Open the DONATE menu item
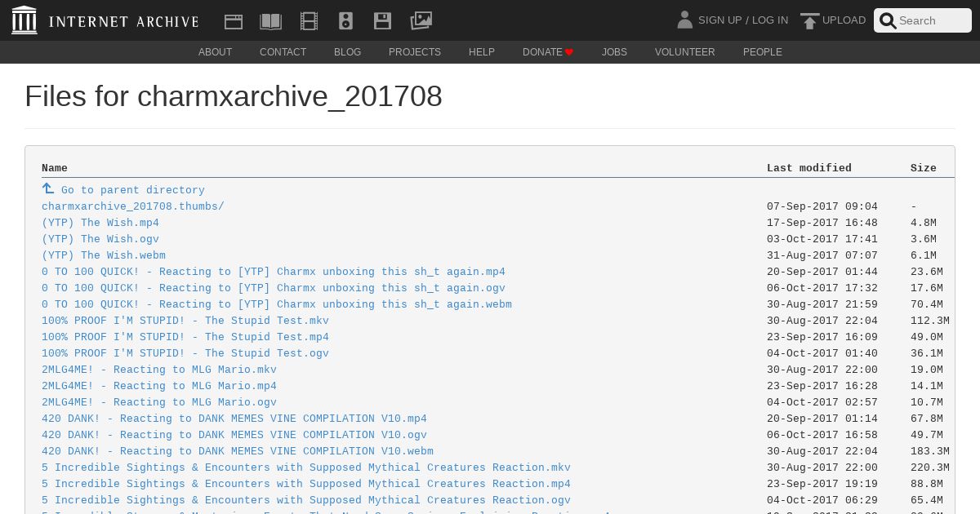The width and height of the screenshot is (980, 514). 548,52
